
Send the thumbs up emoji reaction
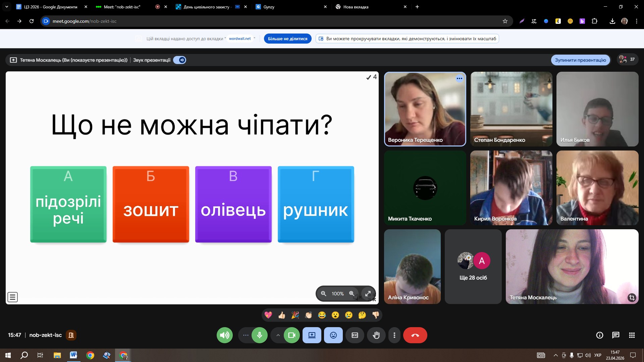point(282,315)
